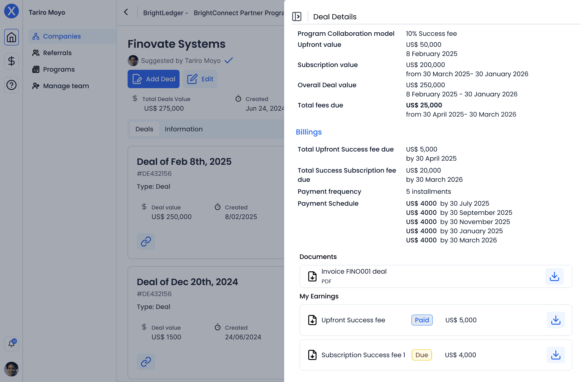Viewport: 588px width, 382px height.
Task: Open the dollar sign earnings icon
Action: pyautogui.click(x=11, y=61)
